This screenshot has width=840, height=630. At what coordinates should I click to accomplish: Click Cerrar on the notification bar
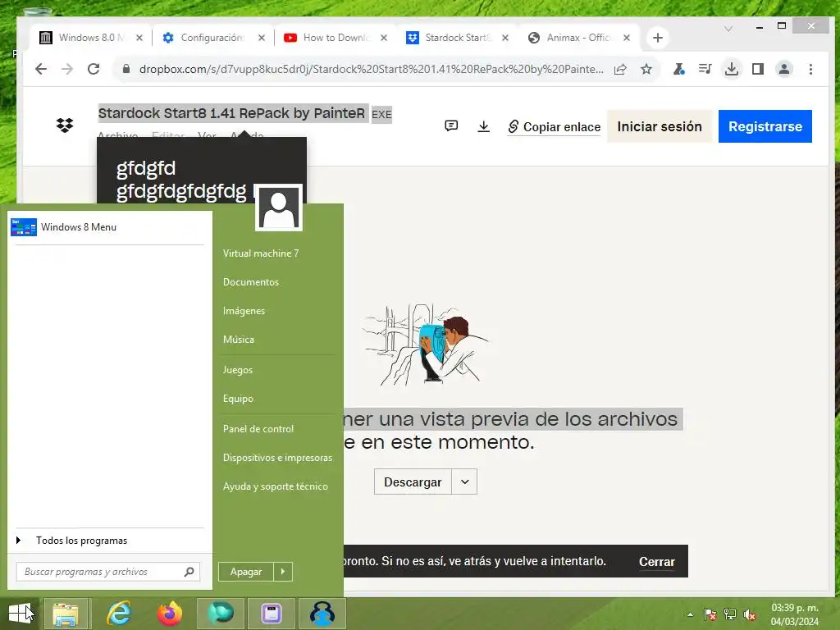657,561
